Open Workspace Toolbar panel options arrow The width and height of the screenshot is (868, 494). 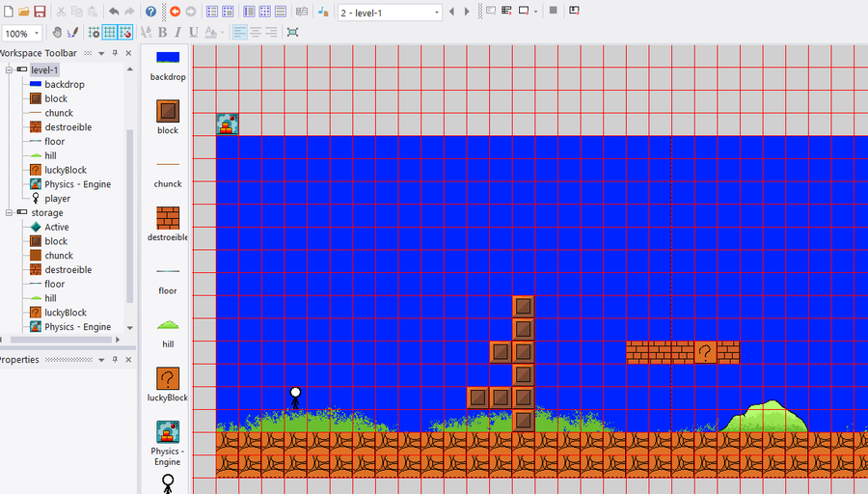(101, 54)
